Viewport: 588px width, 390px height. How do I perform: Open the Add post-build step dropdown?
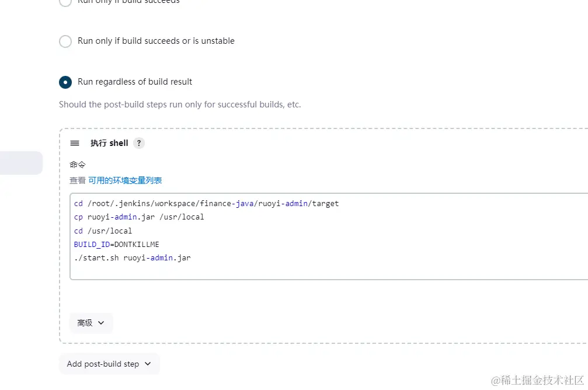[109, 364]
